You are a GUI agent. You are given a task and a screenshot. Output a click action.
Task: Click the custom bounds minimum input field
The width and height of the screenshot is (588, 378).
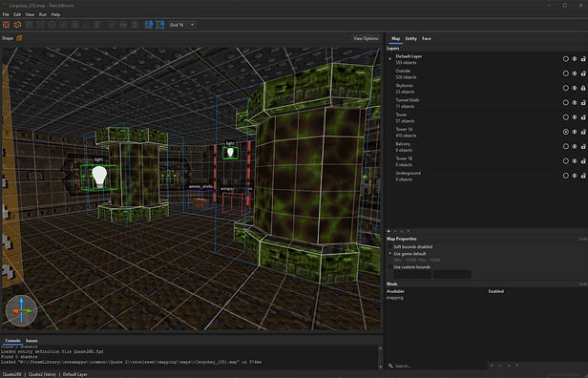(412, 274)
